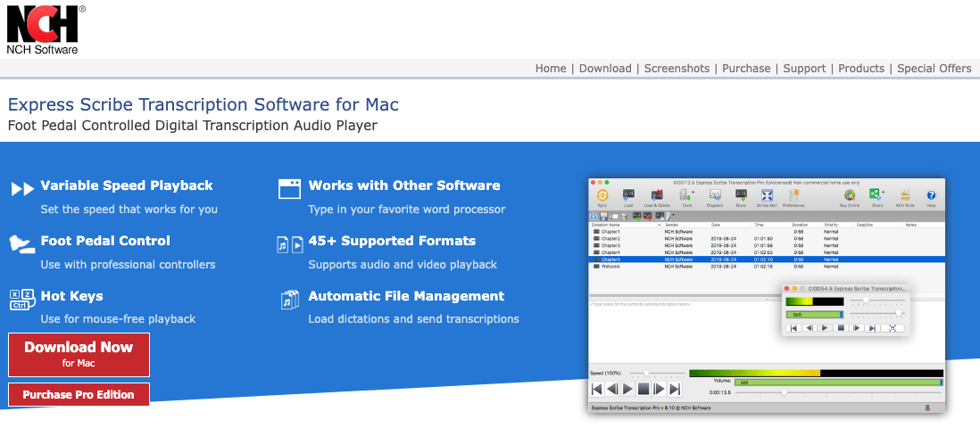Go to Special Offers in navigation
The height and width of the screenshot is (428, 980).
(934, 69)
